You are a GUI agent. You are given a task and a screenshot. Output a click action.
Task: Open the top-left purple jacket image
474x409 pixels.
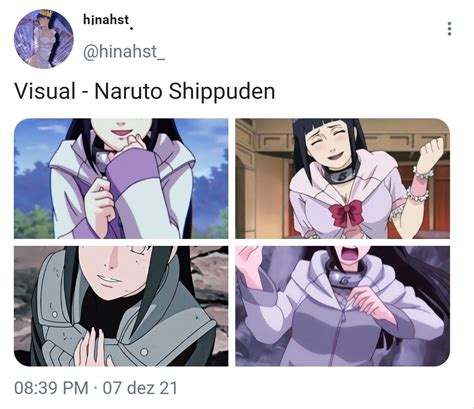(x=121, y=178)
